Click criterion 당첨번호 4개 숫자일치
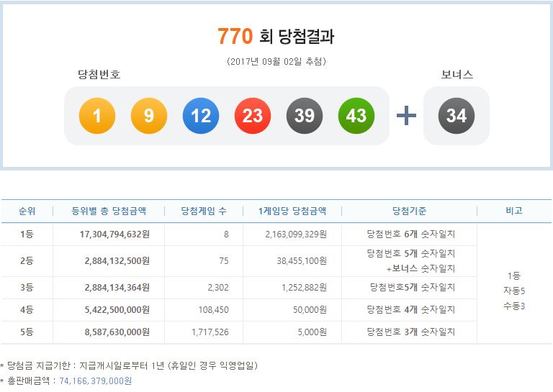 pyautogui.click(x=411, y=309)
